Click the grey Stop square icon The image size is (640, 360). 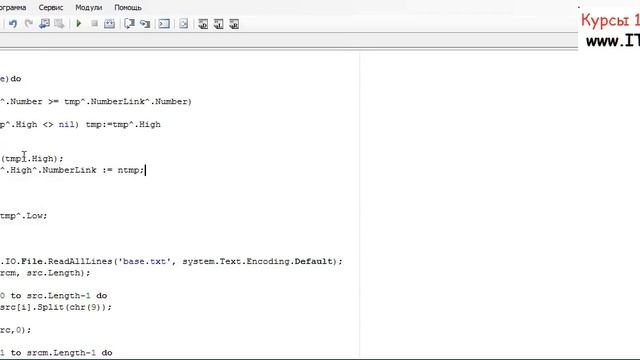tap(94, 24)
